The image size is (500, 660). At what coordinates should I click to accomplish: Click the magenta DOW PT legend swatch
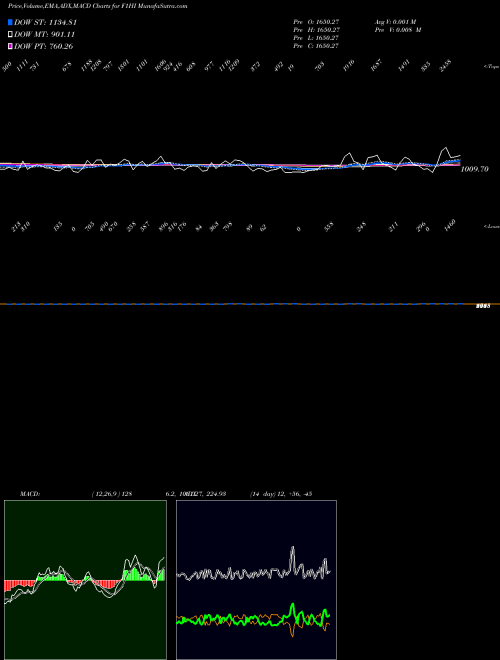pos(10,46)
